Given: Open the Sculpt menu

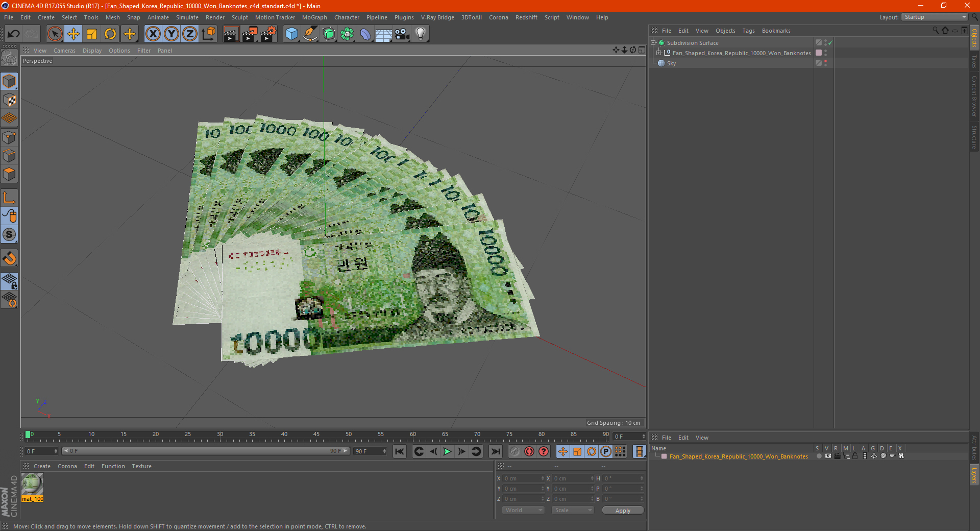Looking at the screenshot, I should click(x=239, y=17).
